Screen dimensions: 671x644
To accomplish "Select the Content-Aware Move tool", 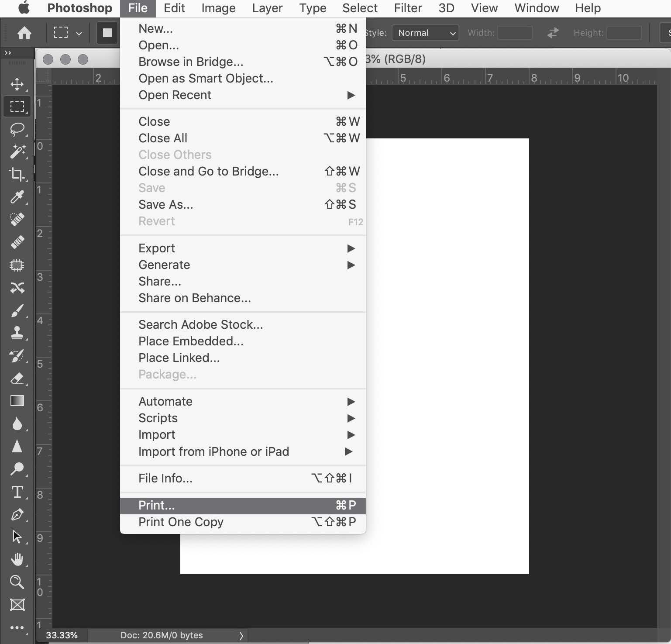I will coord(17,288).
